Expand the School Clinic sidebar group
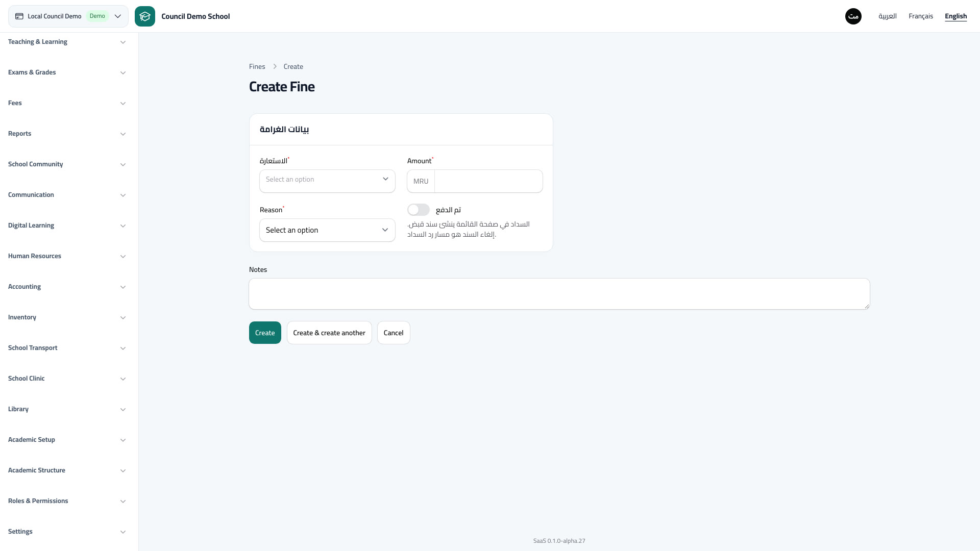Image resolution: width=980 pixels, height=551 pixels. [x=67, y=379]
